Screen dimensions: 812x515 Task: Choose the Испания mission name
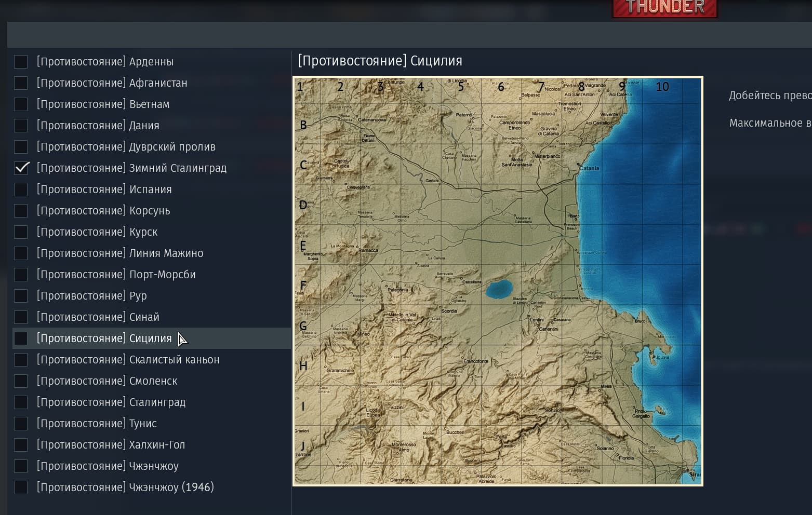pos(104,189)
